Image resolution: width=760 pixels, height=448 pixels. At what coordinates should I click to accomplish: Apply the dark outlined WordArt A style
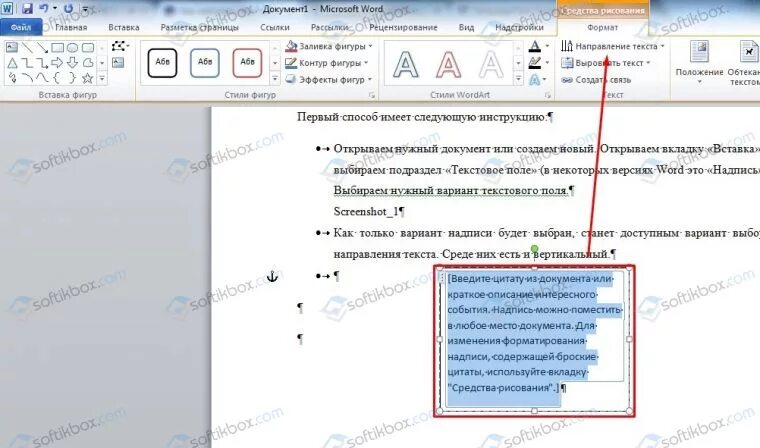coord(406,64)
